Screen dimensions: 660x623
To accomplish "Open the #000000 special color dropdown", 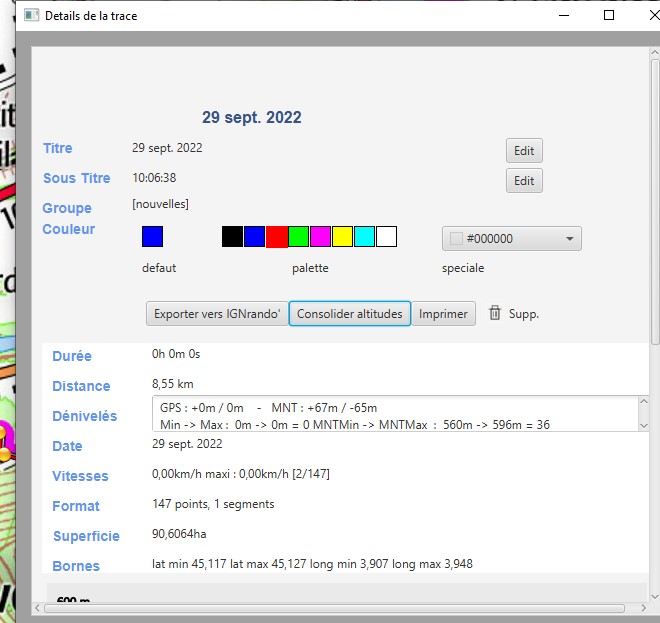I will pyautogui.click(x=511, y=239).
